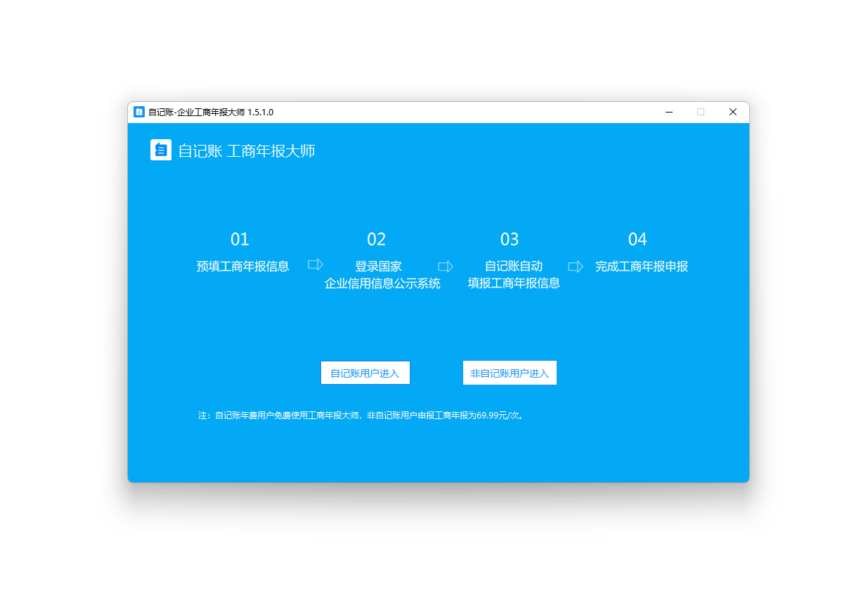Click the step number 02
This screenshot has width=868, height=590.
pyautogui.click(x=376, y=240)
